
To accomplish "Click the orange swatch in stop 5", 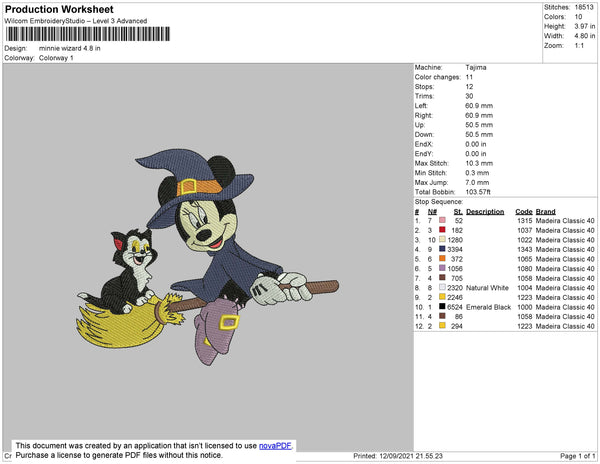I will pyautogui.click(x=442, y=258).
